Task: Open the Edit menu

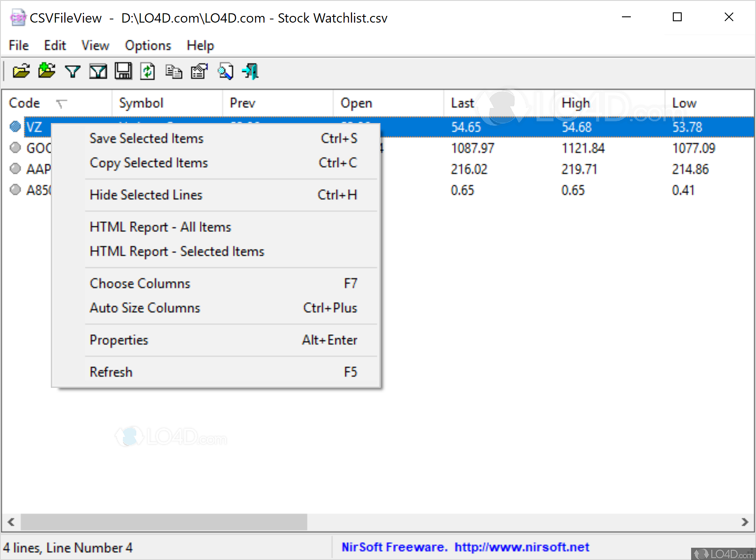Action: 55,46
